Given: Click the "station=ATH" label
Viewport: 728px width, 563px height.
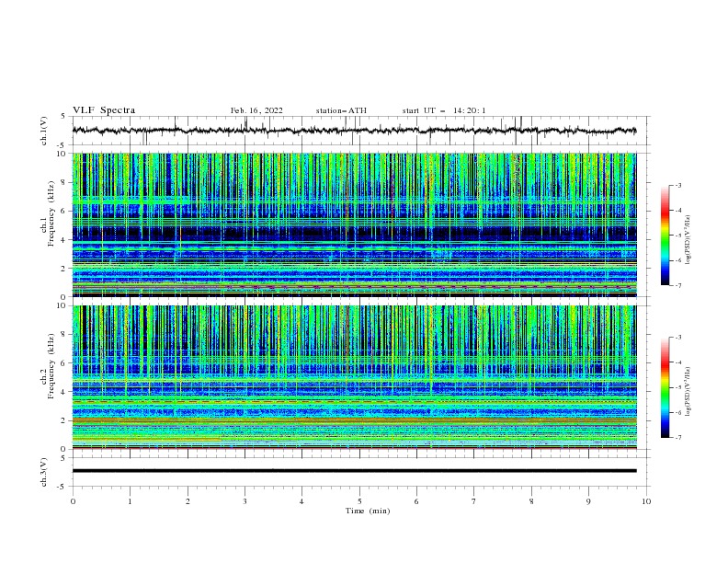Looking at the screenshot, I should click(341, 110).
